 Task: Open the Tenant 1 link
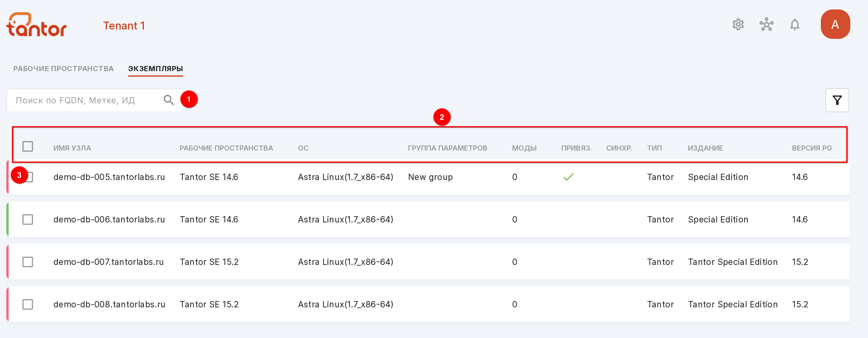(x=124, y=26)
